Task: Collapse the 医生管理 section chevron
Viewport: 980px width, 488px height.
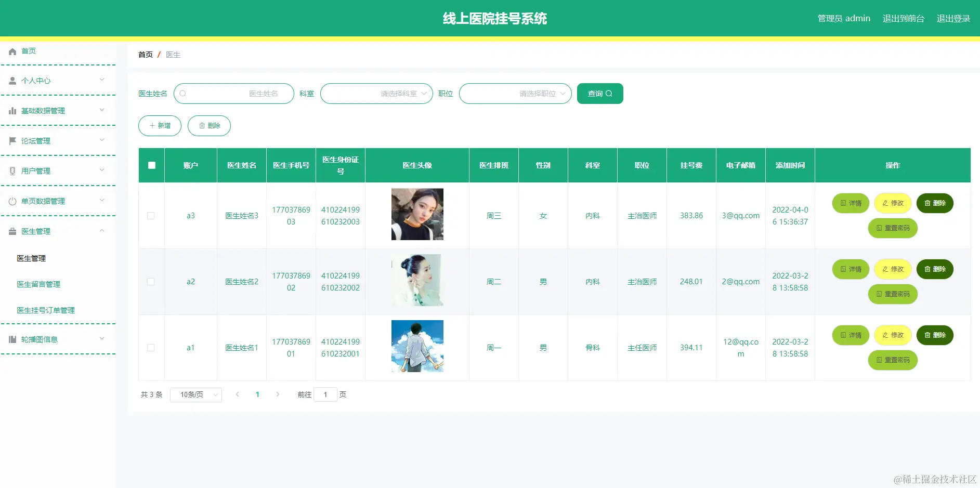Action: [102, 231]
